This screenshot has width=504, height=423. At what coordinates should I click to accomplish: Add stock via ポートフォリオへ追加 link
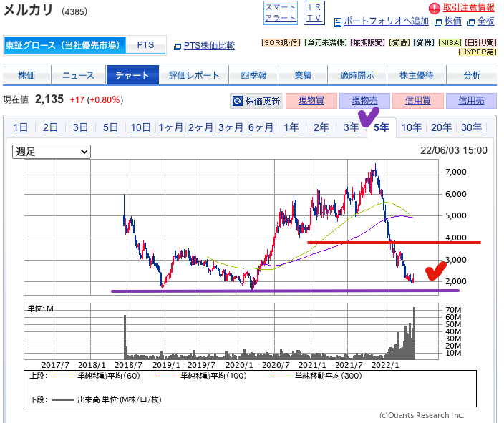click(386, 21)
